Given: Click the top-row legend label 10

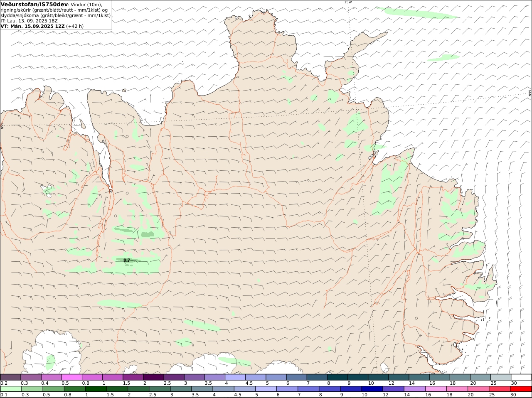Looking at the screenshot, I should [x=371, y=383].
